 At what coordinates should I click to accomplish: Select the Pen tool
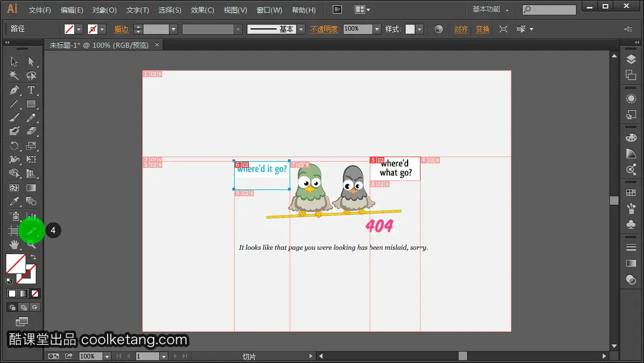coord(14,90)
